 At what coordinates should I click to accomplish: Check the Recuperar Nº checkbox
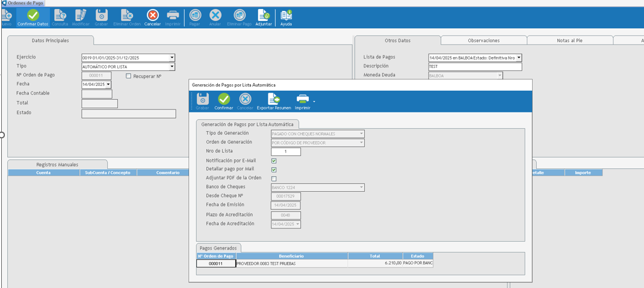128,76
